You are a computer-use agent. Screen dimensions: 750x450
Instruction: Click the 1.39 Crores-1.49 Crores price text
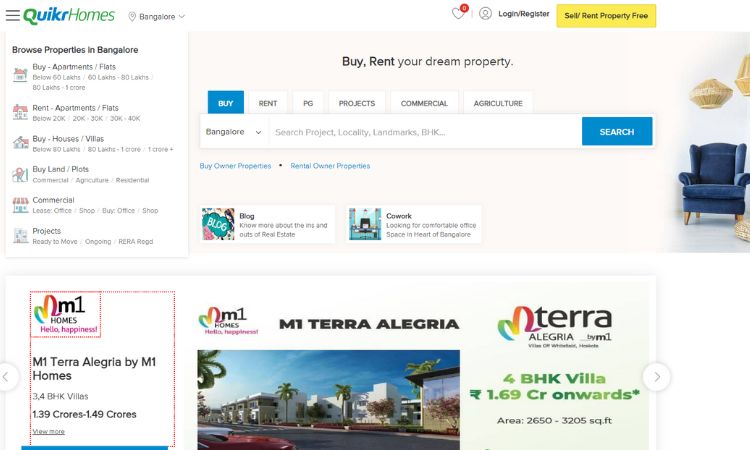84,415
